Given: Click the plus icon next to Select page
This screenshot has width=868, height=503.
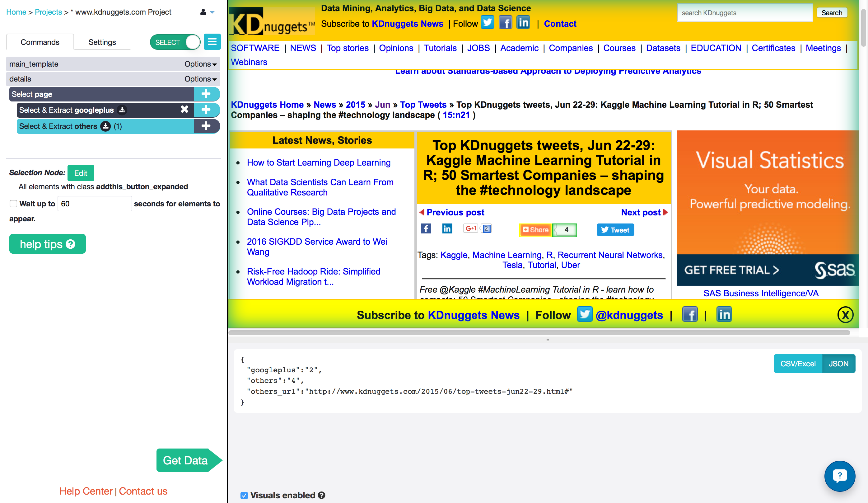Looking at the screenshot, I should [206, 94].
